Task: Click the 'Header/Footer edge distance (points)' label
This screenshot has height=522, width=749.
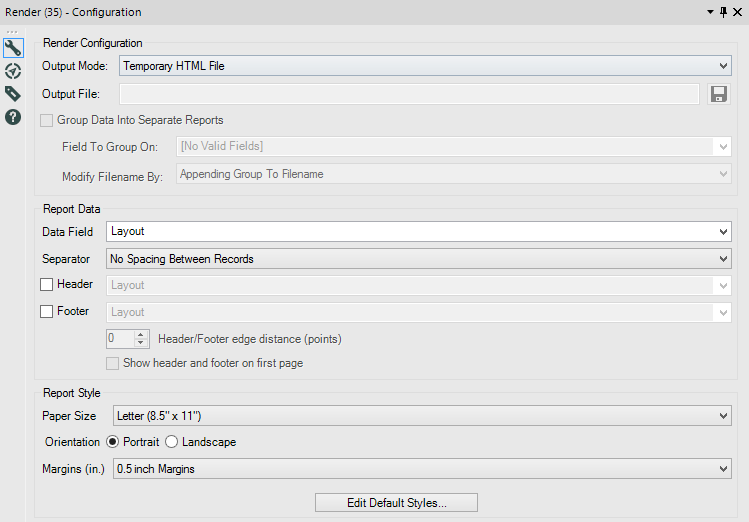Action: [250, 339]
